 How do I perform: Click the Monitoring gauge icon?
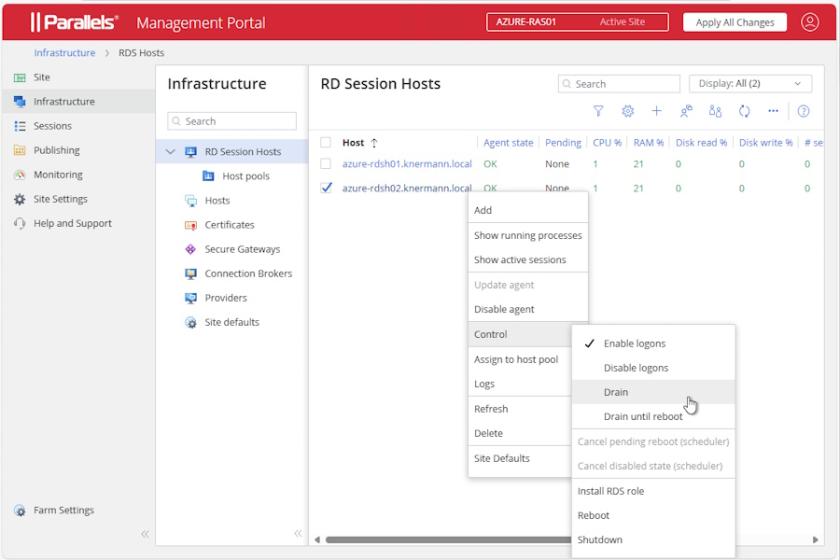19,175
